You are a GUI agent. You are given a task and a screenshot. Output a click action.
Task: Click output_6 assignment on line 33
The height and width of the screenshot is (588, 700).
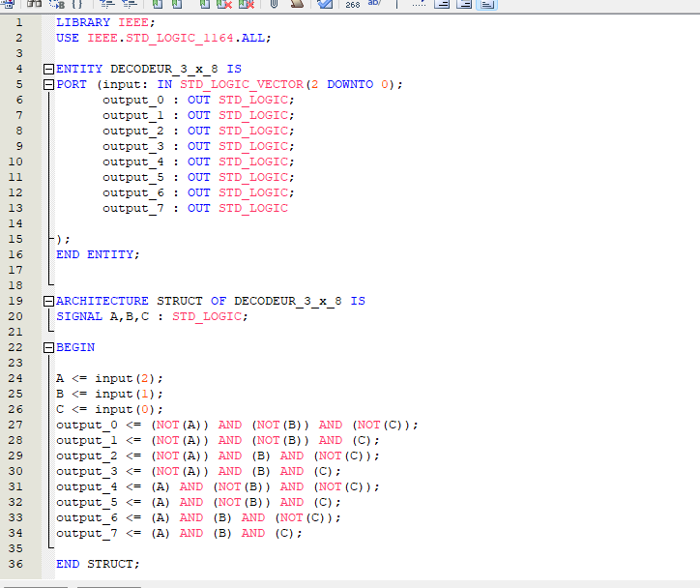point(198,518)
